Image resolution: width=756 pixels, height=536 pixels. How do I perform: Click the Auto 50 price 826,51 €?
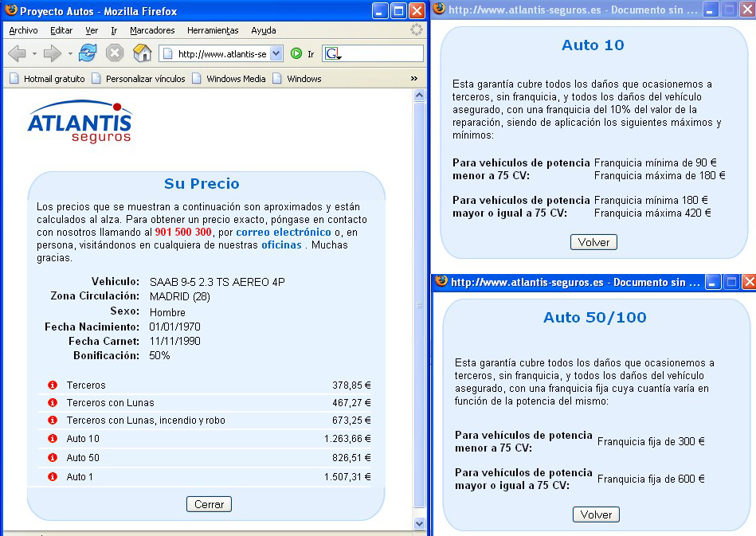[351, 457]
